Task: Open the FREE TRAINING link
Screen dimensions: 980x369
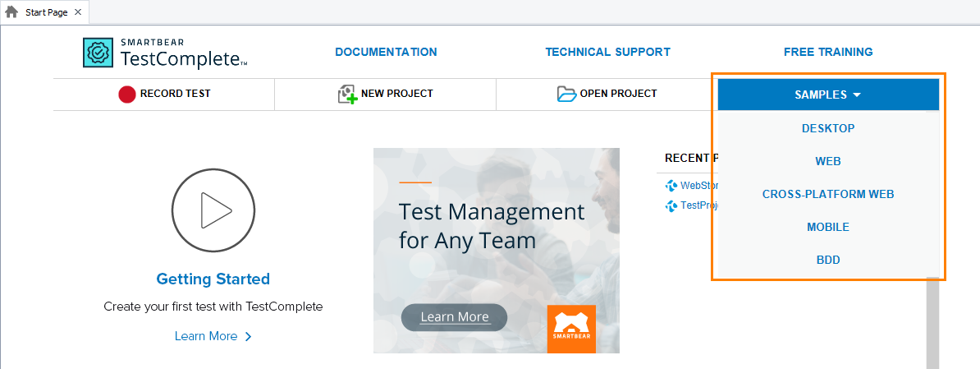Action: point(828,52)
